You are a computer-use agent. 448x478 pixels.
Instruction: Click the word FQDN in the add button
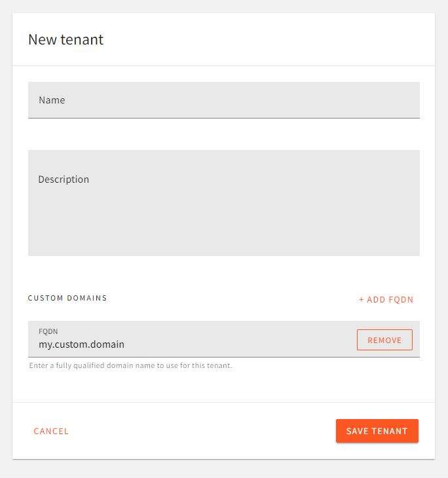(401, 300)
